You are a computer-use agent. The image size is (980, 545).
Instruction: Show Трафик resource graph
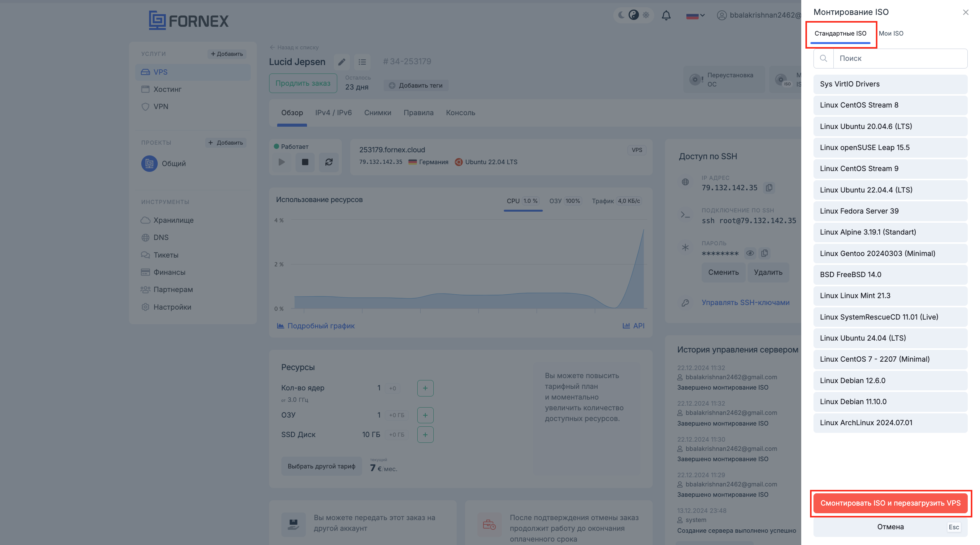tap(616, 201)
